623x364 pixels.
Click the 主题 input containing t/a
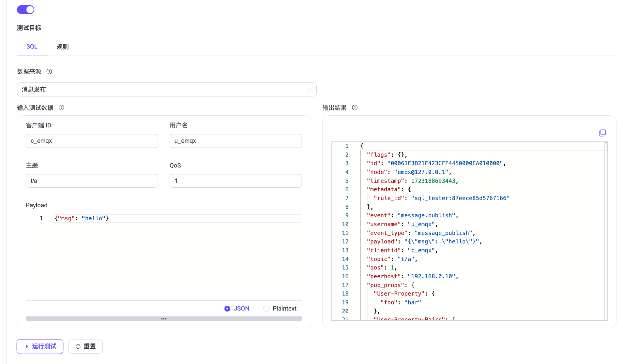tap(92, 181)
